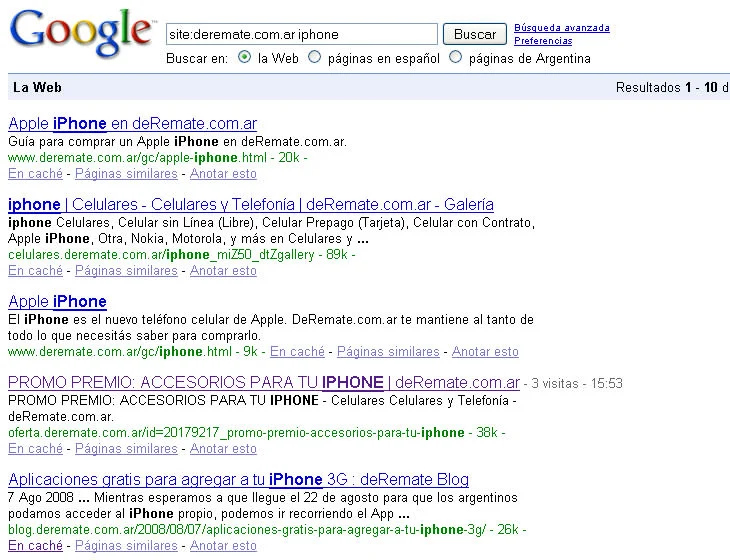
Task: Click the Buscar button
Action: pyautogui.click(x=475, y=34)
